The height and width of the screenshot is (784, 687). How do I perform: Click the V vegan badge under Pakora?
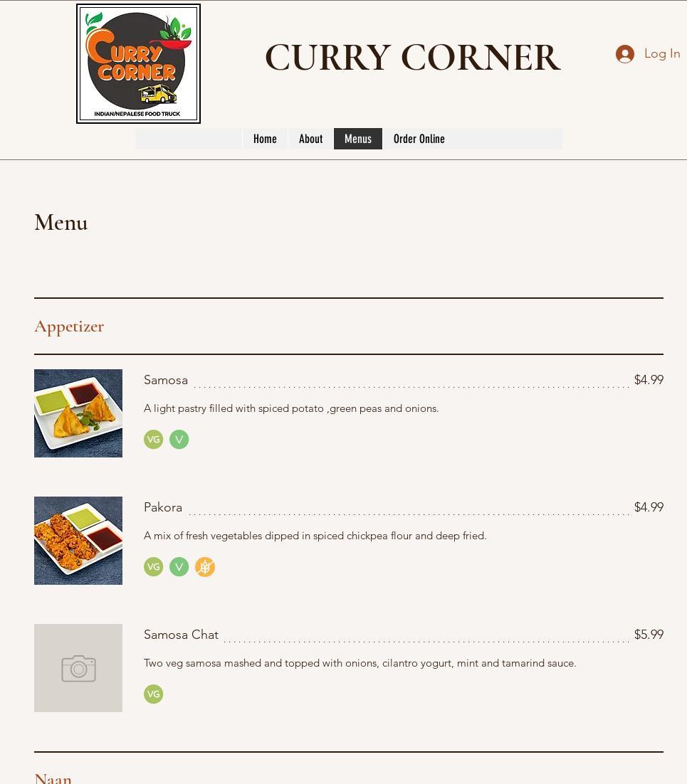pos(179,567)
